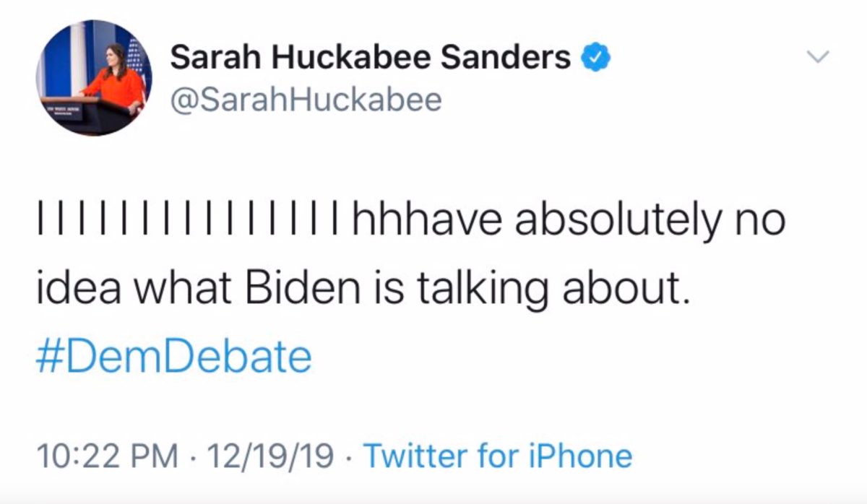This screenshot has height=504, width=867.
Task: Click the repeated IIIII characters in tweet
Action: 191,219
